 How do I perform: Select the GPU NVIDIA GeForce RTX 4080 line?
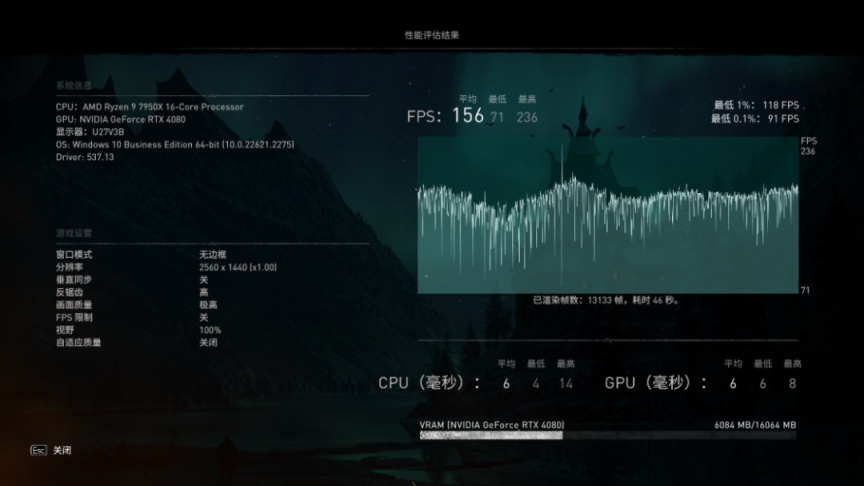pos(121,120)
